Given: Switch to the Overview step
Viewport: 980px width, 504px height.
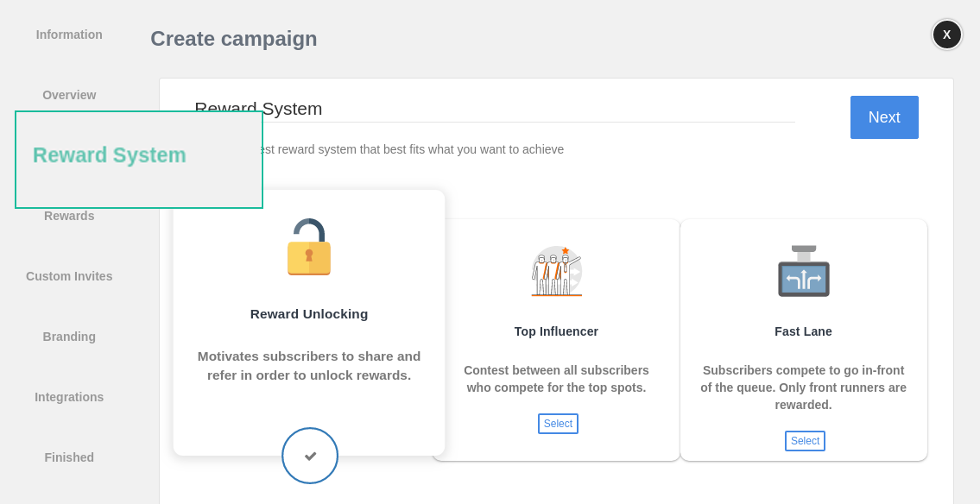Looking at the screenshot, I should coord(69,95).
